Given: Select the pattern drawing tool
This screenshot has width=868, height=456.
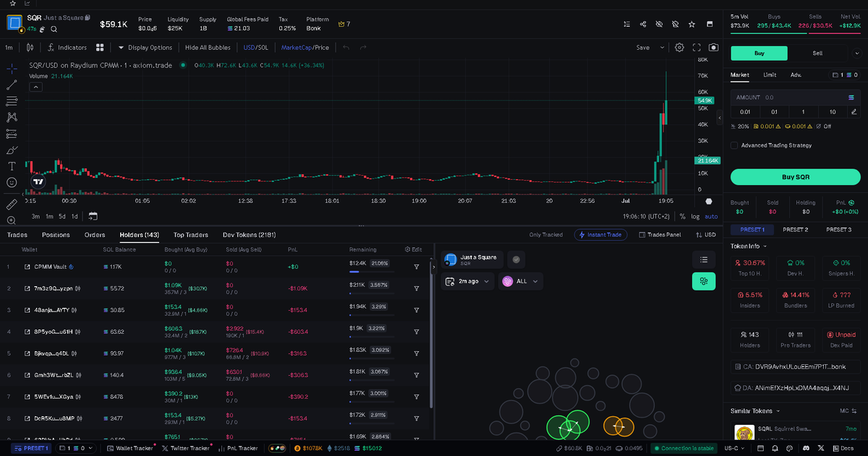Looking at the screenshot, I should point(12,117).
